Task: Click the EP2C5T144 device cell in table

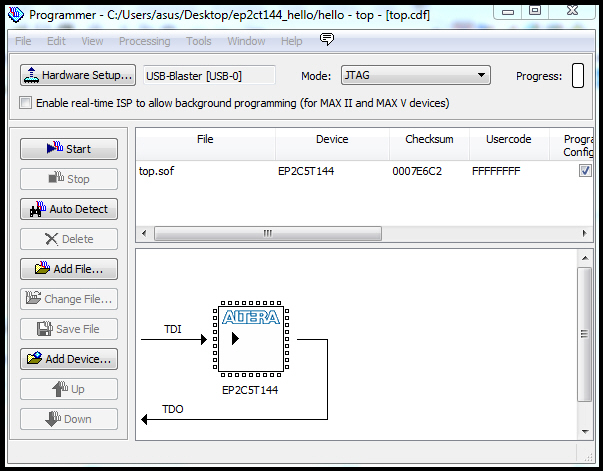Action: pyautogui.click(x=306, y=171)
